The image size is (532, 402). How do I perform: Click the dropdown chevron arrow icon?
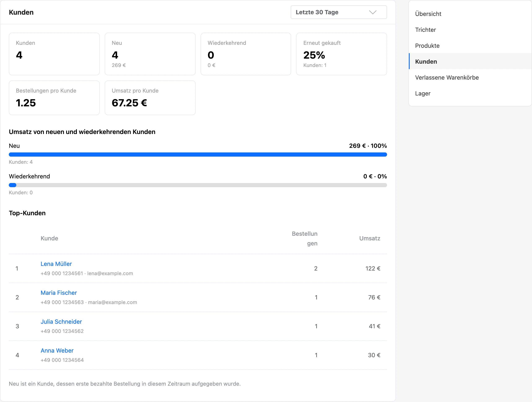click(x=373, y=12)
